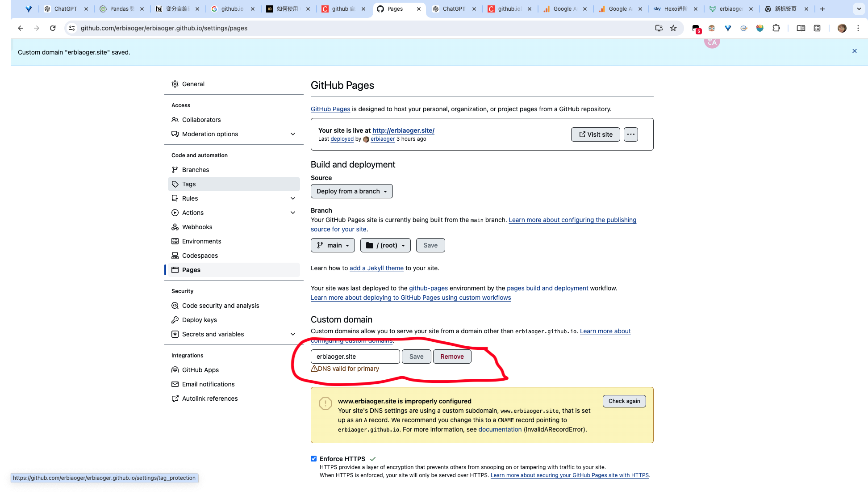The image size is (868, 495).
Task: Open browser extensions puzzle icon
Action: (776, 28)
